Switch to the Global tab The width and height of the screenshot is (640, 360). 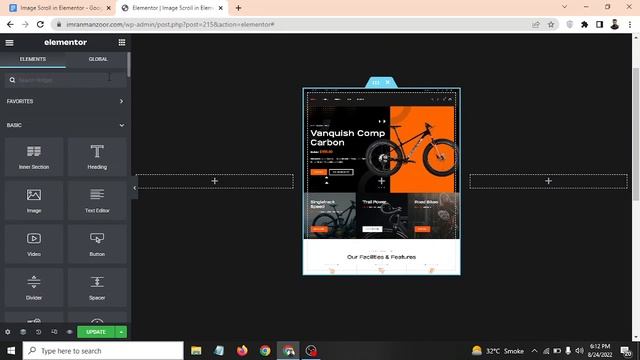pyautogui.click(x=98, y=59)
